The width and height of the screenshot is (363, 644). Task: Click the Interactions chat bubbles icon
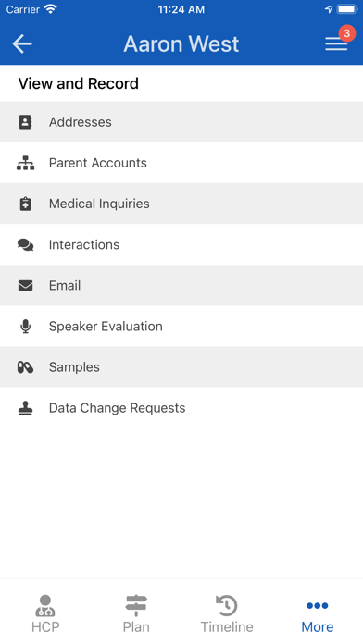coord(26,245)
